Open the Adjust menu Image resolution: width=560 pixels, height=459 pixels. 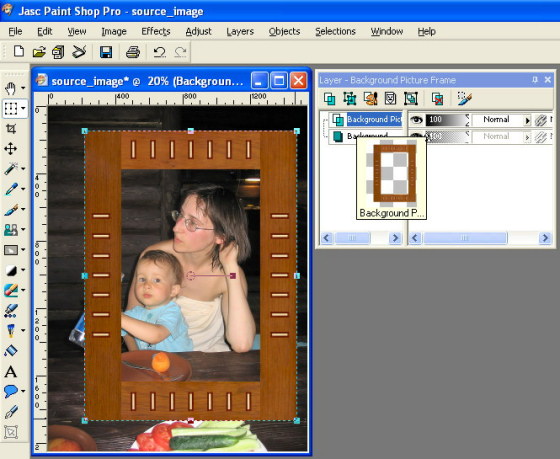click(x=198, y=31)
